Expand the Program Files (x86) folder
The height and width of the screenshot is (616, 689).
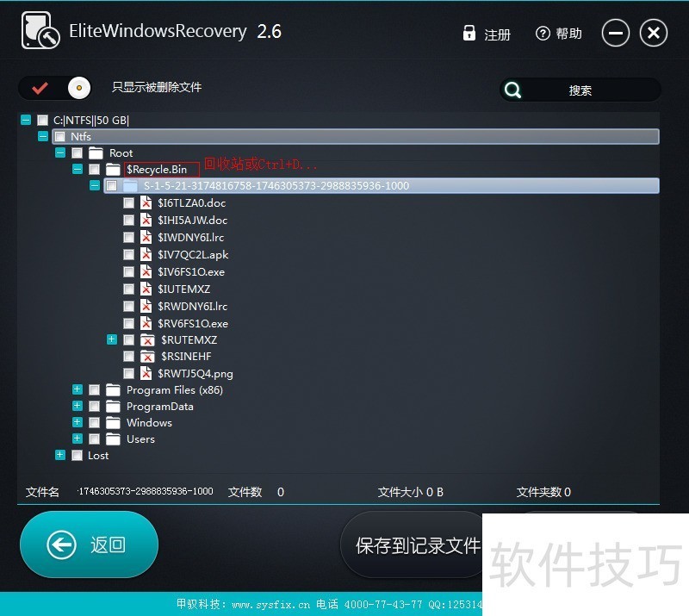tap(78, 390)
